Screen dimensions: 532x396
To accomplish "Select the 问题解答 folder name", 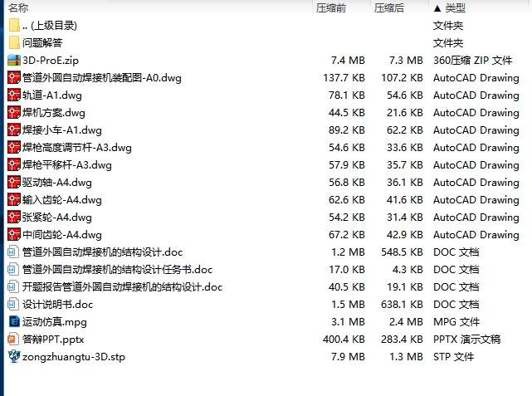I will pos(42,43).
